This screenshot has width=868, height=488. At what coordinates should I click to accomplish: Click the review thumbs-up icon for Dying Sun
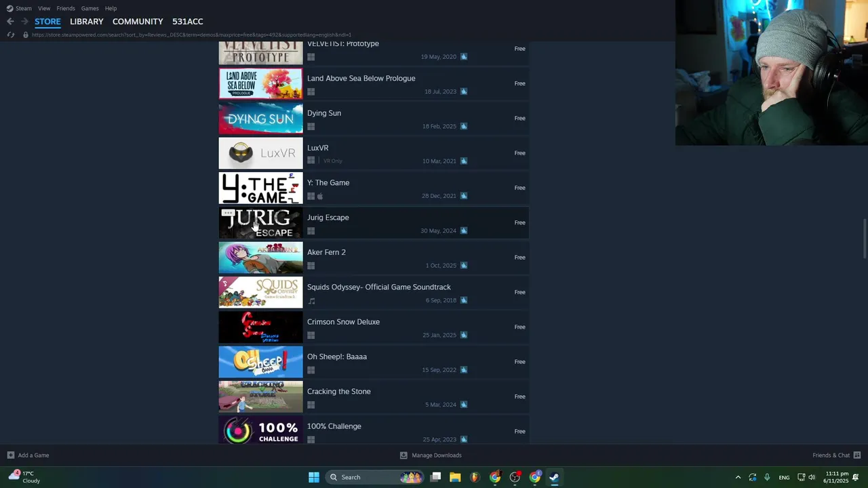click(x=464, y=126)
